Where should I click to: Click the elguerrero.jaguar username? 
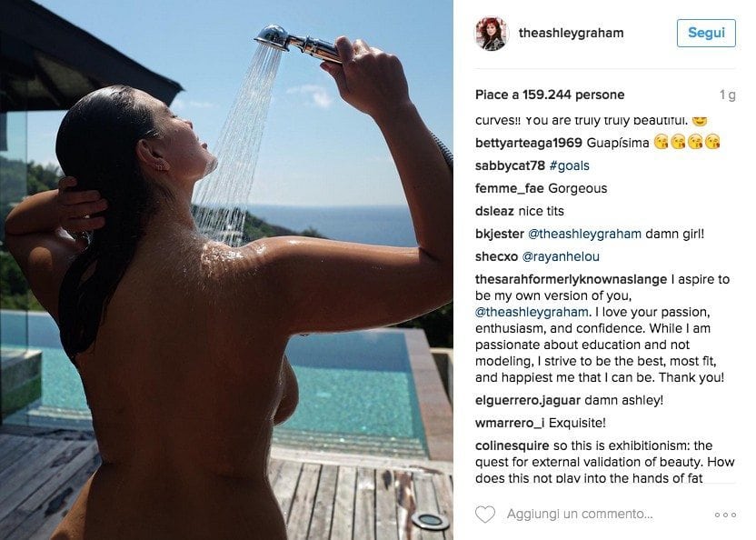pos(527,400)
